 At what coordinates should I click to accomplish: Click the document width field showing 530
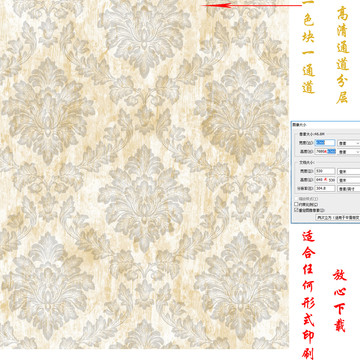coord(325,171)
